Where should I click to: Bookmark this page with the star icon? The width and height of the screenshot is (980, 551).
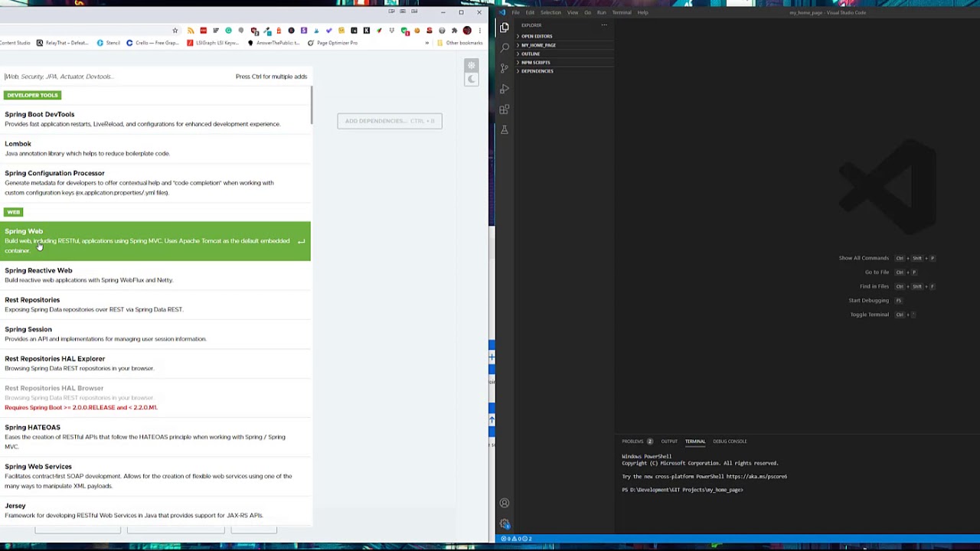(x=175, y=31)
